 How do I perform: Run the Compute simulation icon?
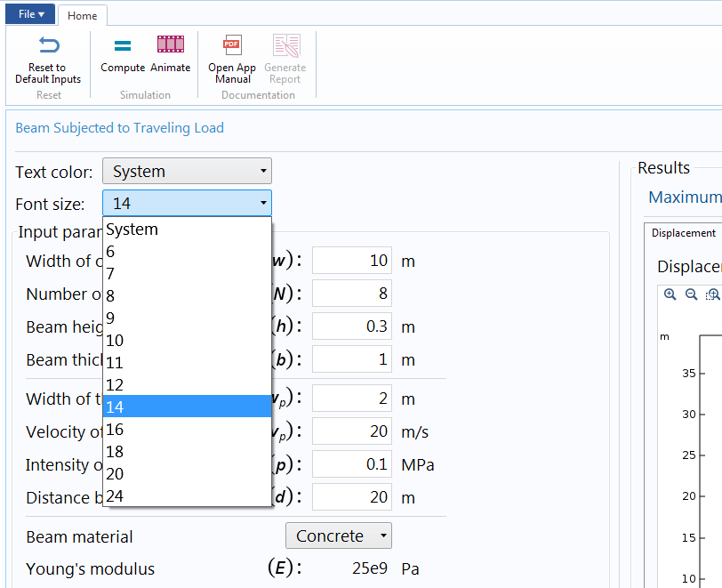coord(123,46)
